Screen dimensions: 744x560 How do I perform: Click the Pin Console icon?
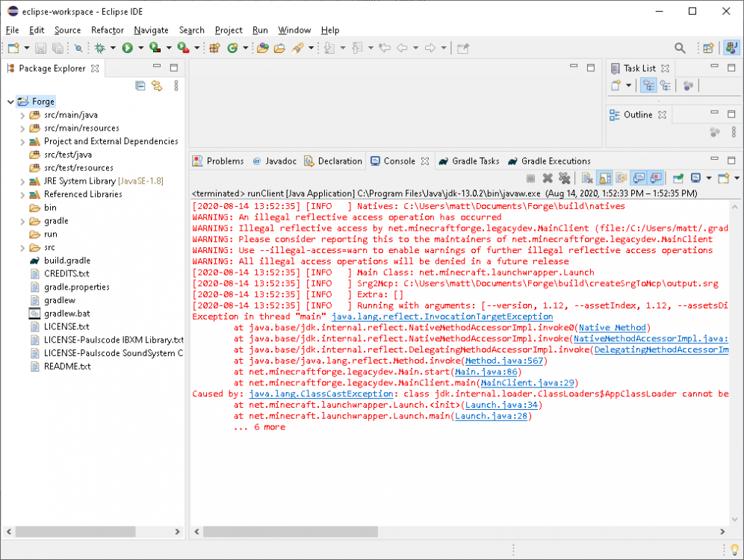678,178
